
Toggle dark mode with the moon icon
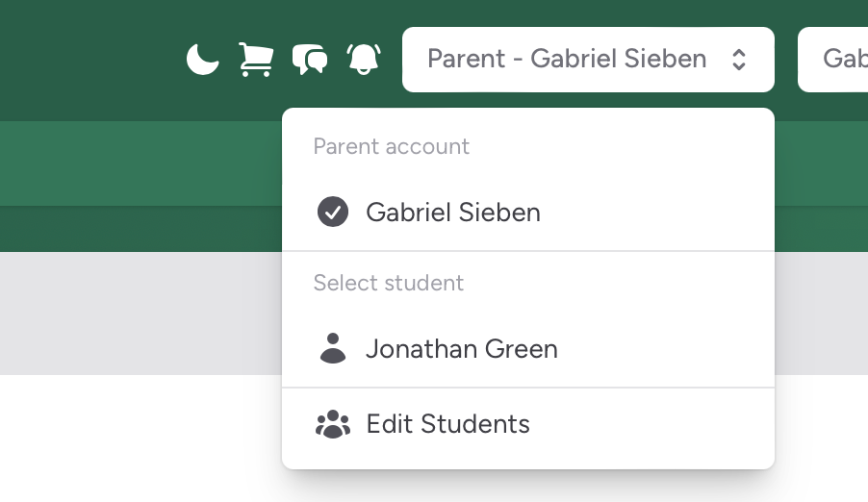pos(203,60)
